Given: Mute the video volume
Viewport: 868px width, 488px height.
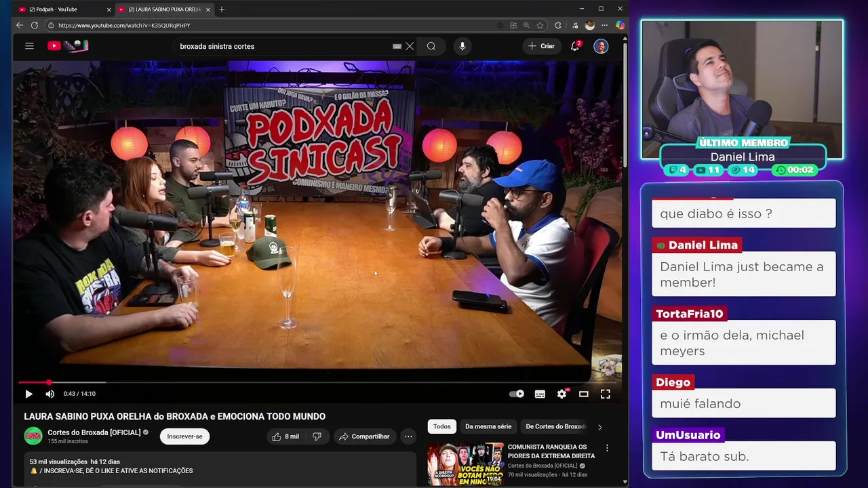Looking at the screenshot, I should [x=50, y=394].
